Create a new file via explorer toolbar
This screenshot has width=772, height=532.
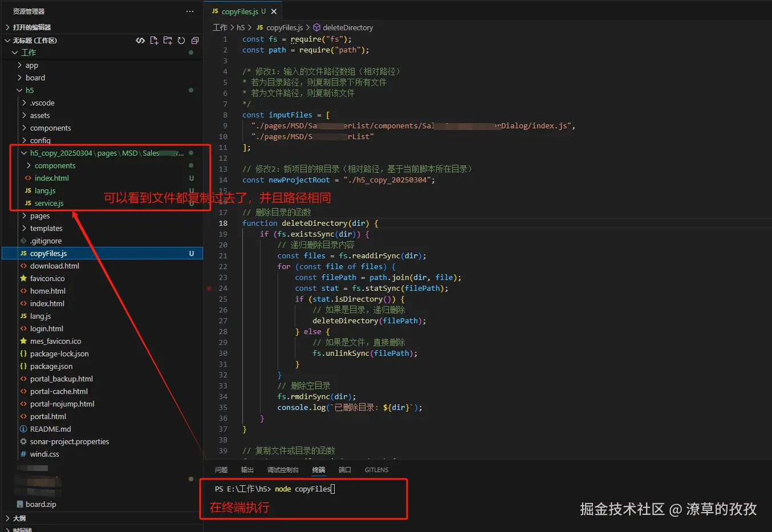tap(154, 40)
